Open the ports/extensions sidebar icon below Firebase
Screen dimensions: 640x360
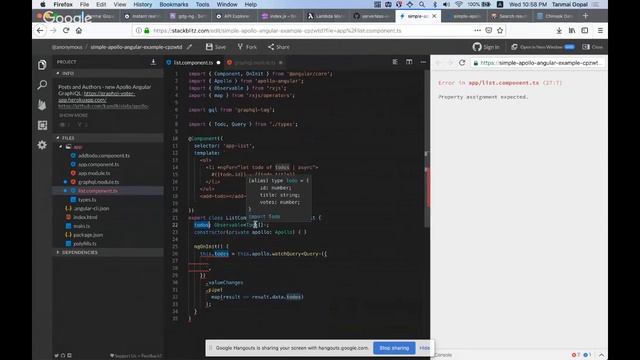click(x=42, y=125)
